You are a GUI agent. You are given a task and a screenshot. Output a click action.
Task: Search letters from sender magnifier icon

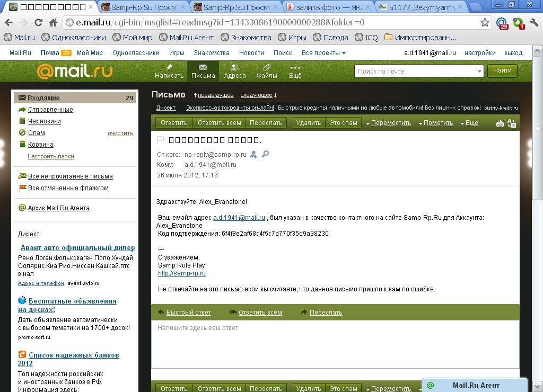(265, 154)
